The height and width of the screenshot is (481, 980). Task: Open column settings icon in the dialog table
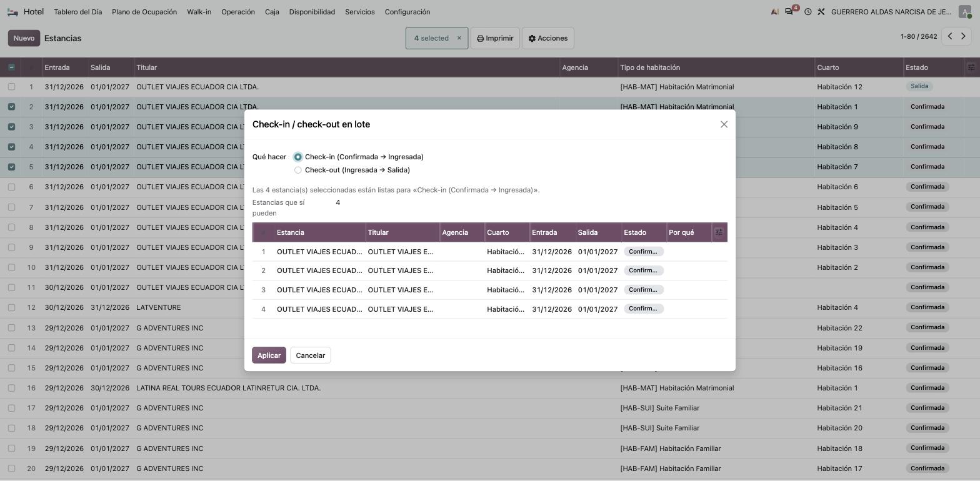[719, 232]
